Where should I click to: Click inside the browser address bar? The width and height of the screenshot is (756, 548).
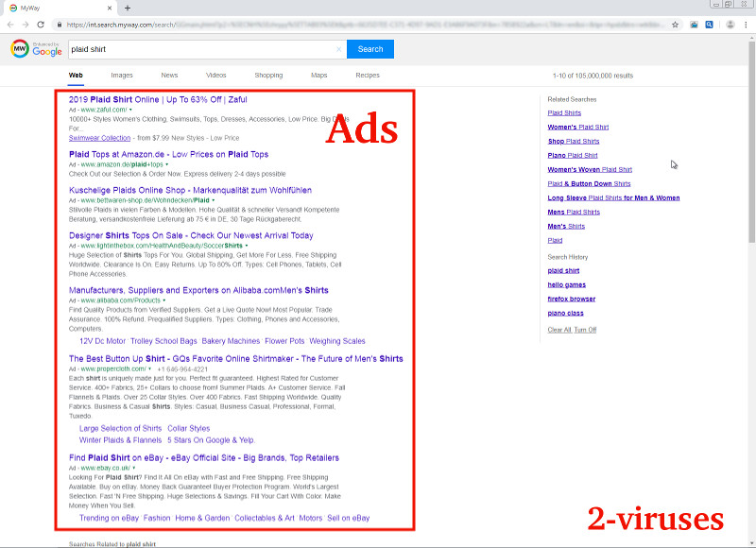click(283, 24)
